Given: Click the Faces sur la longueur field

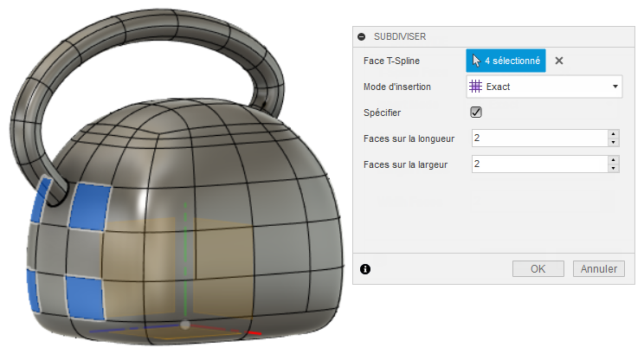Looking at the screenshot, I should click(x=539, y=138).
